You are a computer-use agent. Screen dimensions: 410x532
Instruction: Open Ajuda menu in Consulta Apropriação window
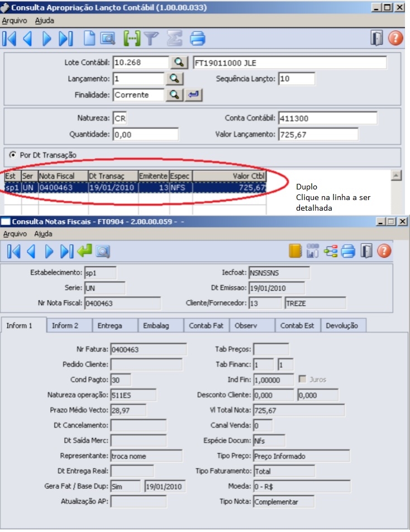pos(45,21)
